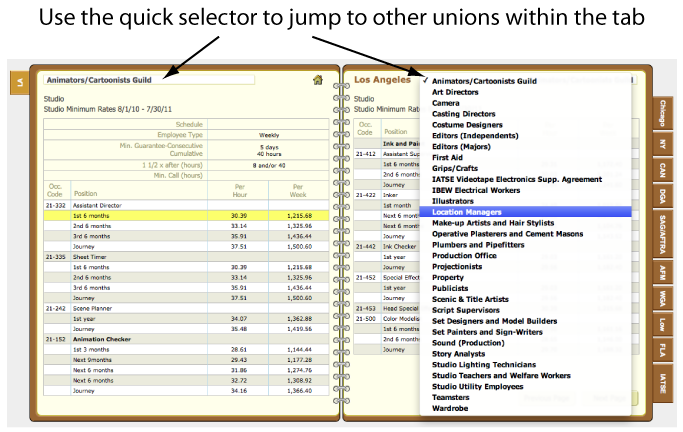Pick Projectionists from the list
683x432 pixels.
[x=457, y=267]
